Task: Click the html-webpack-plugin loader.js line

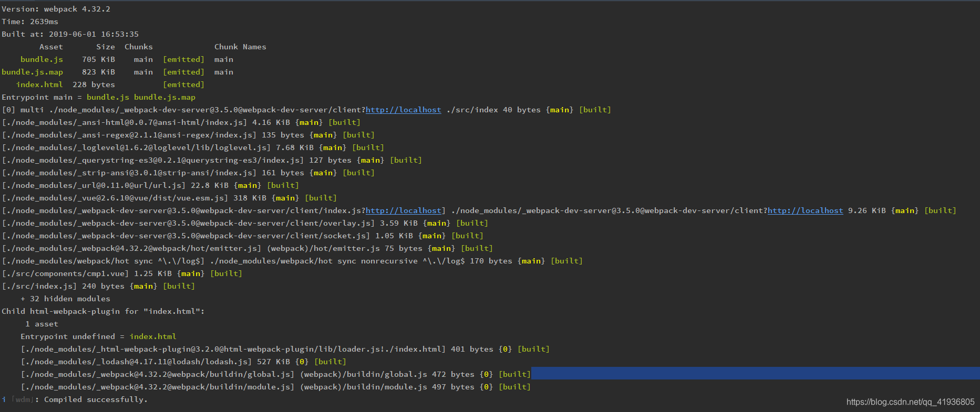Action: pos(285,349)
